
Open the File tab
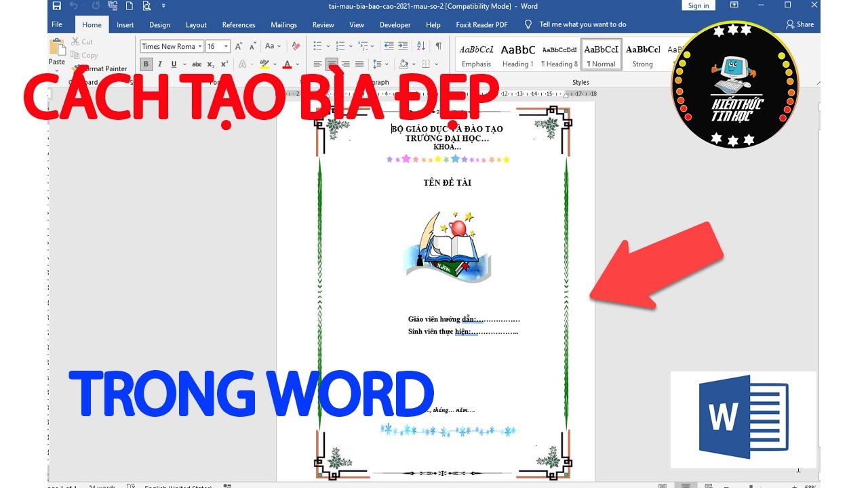57,24
